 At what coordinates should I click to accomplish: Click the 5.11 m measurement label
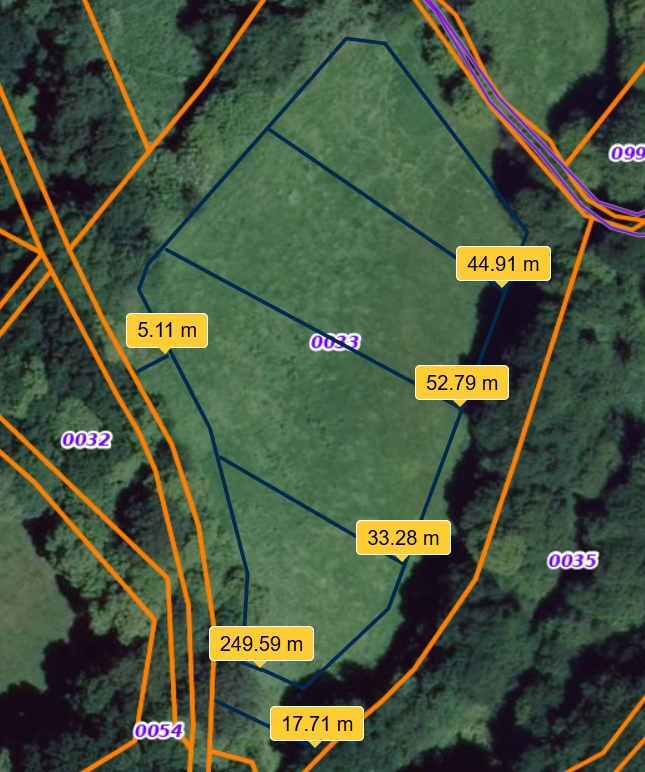pos(167,330)
